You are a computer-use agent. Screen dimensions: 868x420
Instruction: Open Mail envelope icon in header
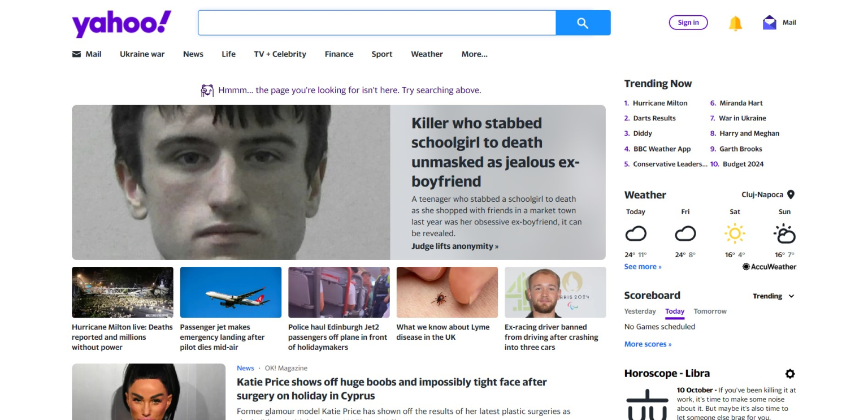770,23
